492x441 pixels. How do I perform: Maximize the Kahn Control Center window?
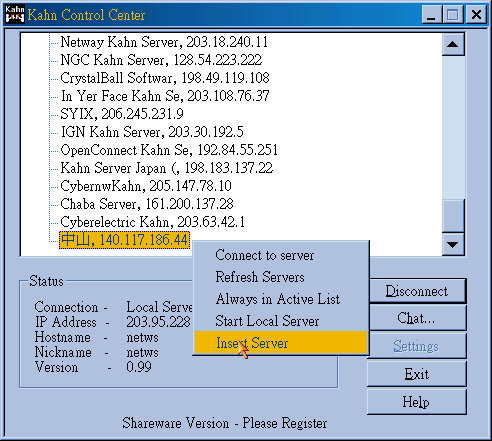pos(452,15)
